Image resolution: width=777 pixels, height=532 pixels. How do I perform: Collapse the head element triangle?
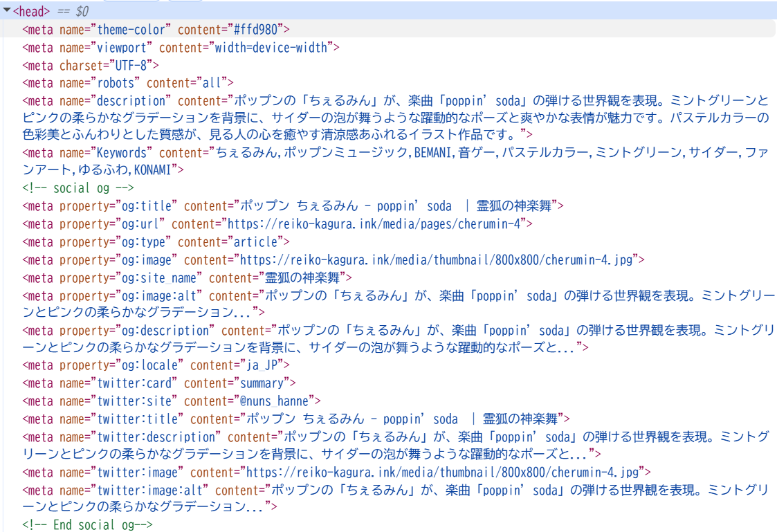7,10
